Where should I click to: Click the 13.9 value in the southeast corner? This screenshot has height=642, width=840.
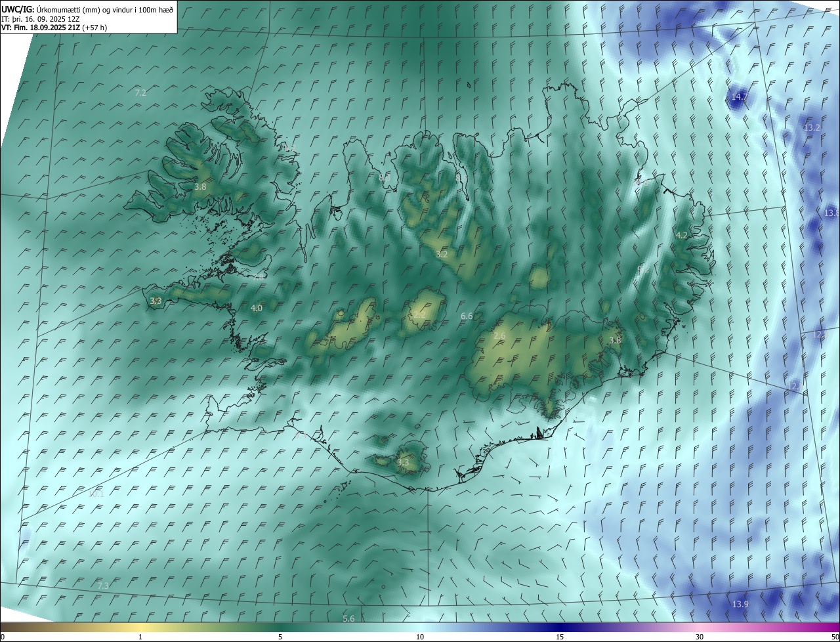(x=740, y=604)
